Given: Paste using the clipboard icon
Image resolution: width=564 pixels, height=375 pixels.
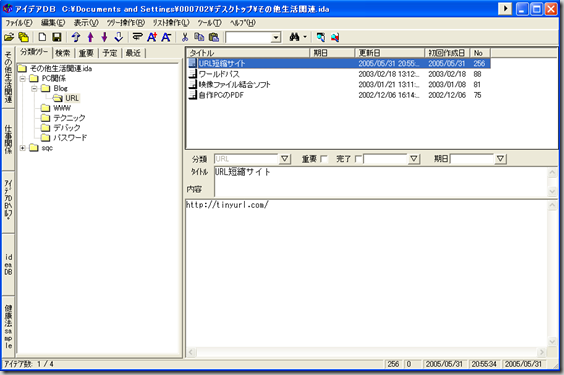Looking at the screenshot, I should 214,37.
